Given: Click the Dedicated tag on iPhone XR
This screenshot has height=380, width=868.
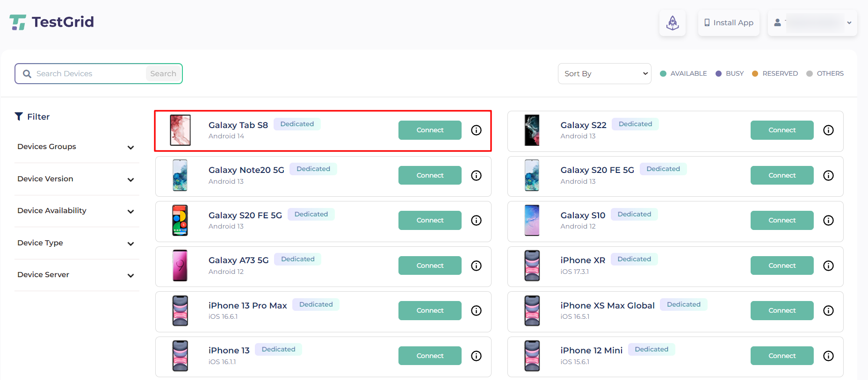Looking at the screenshot, I should click(634, 259).
